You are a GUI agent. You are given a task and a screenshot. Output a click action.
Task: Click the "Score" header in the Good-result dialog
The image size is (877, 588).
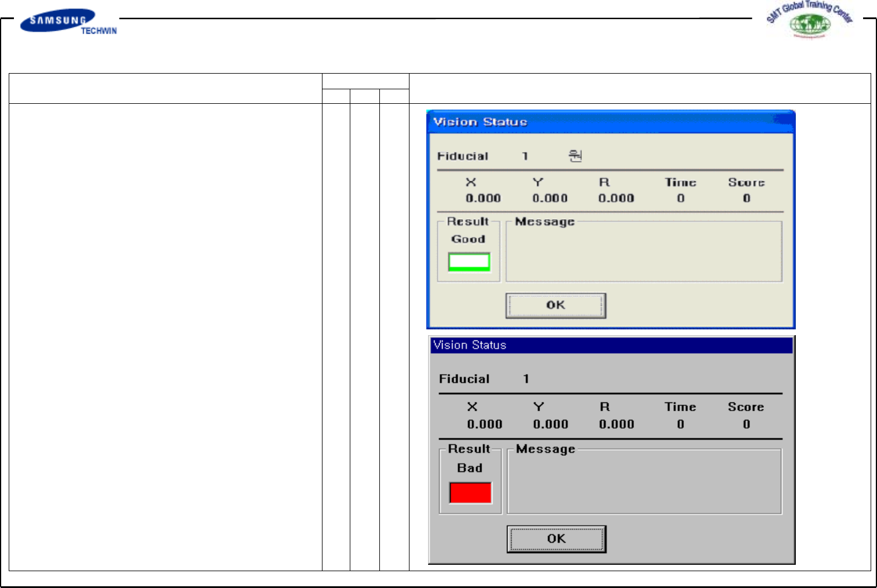[x=746, y=182]
